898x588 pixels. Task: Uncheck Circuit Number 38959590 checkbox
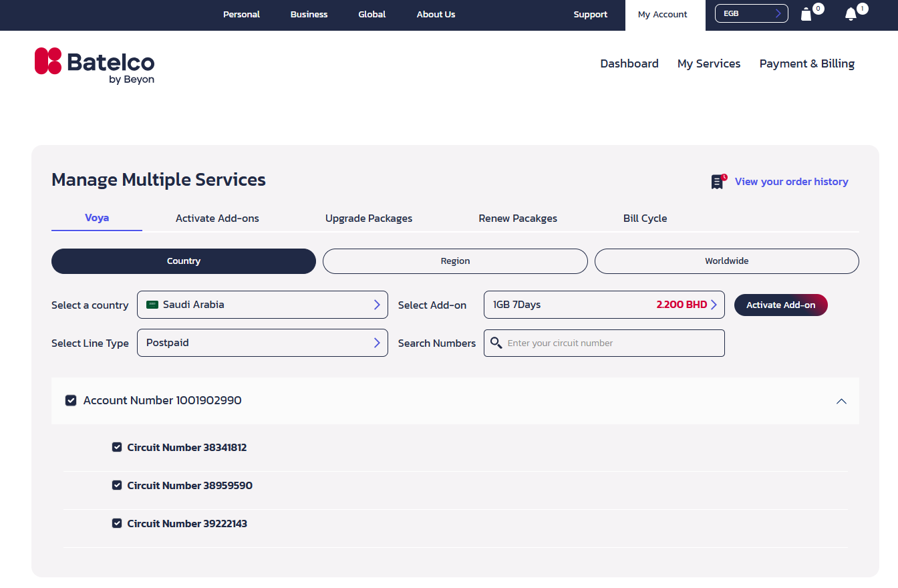tap(117, 485)
